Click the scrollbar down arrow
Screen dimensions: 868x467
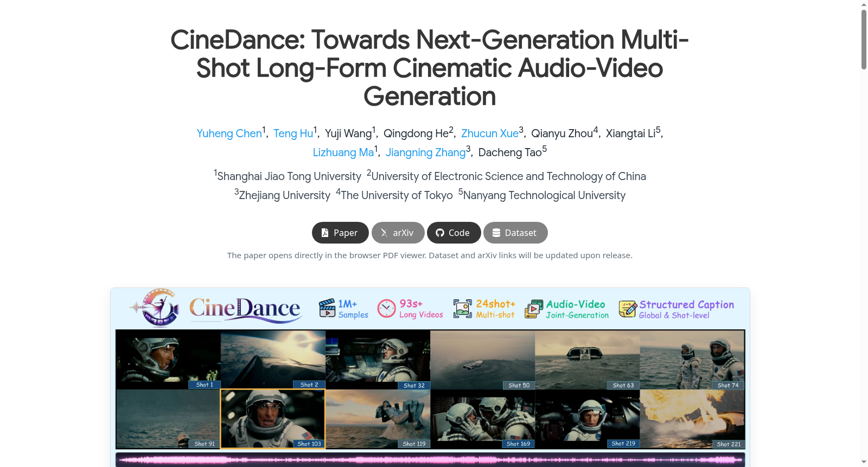click(864, 462)
